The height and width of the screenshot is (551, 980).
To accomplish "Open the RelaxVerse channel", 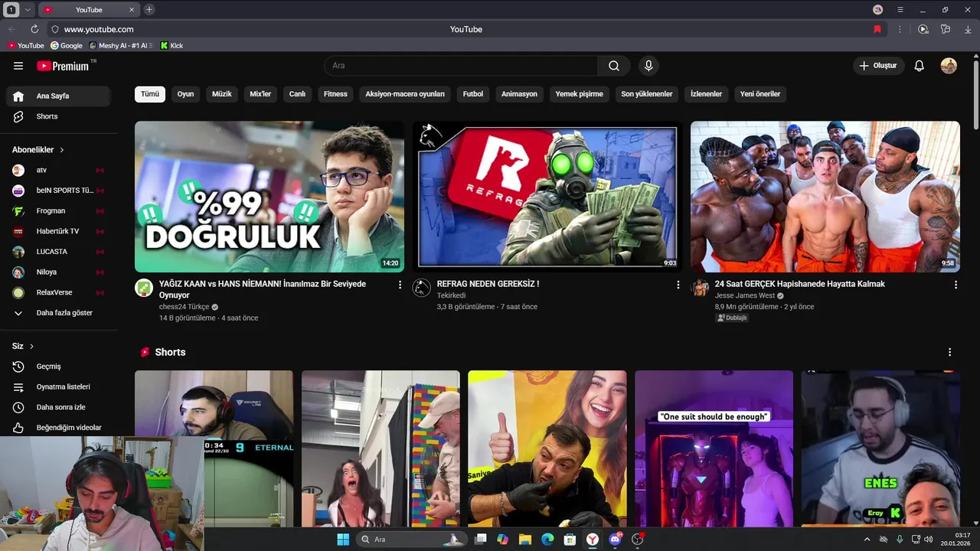I will pyautogui.click(x=60, y=292).
